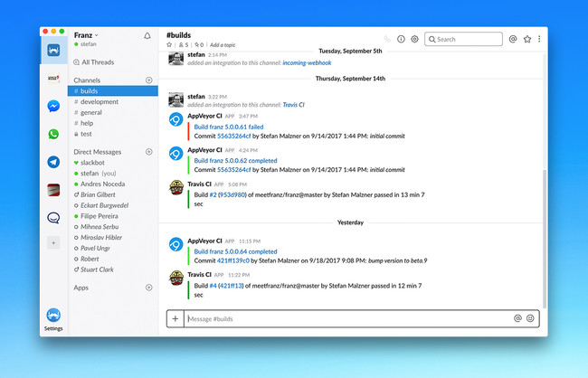Click the Direct Messages section header
The height and width of the screenshot is (378, 588).
[98, 152]
